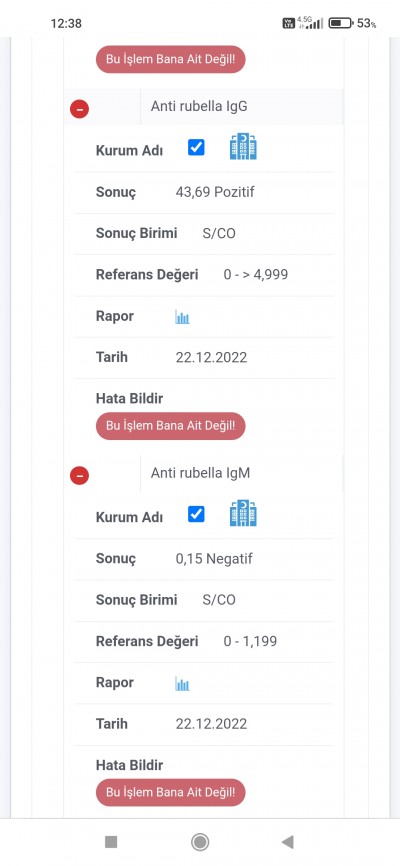Select the Anti rubella IgM header row
The image size is (400, 866).
point(203,473)
